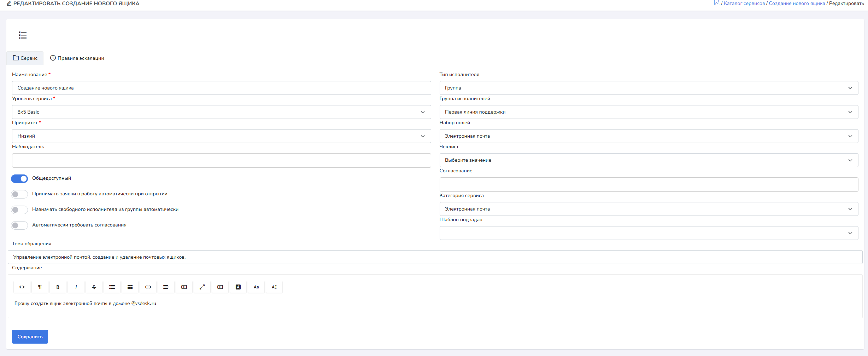The width and height of the screenshot is (868, 356).
Task: Apply bold formatting in the content editor
Action: (58, 287)
